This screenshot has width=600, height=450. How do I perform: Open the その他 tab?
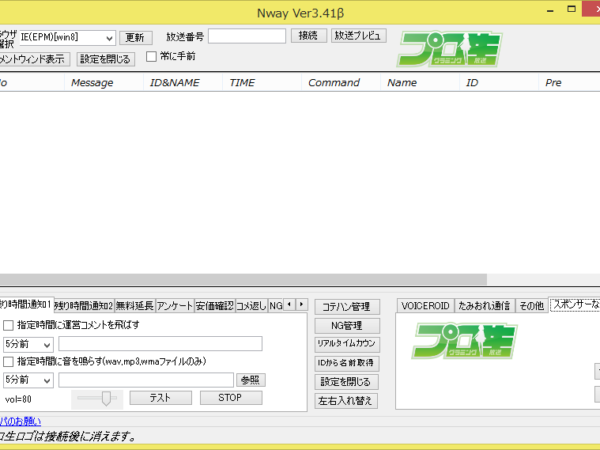coord(532,305)
